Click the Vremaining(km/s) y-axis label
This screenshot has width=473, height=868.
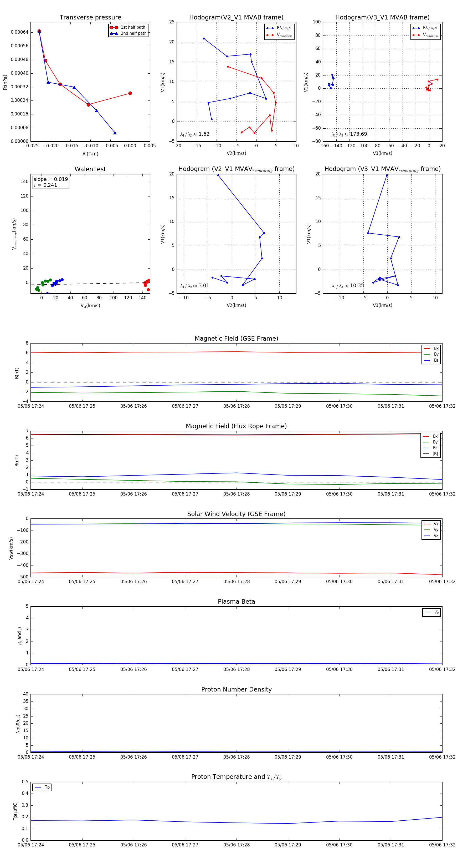[14, 234]
